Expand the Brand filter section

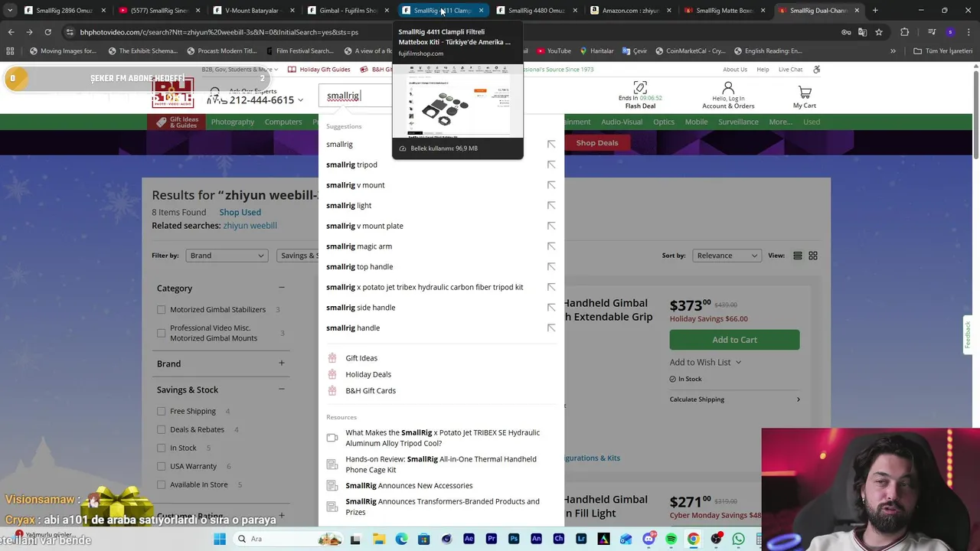pos(282,363)
